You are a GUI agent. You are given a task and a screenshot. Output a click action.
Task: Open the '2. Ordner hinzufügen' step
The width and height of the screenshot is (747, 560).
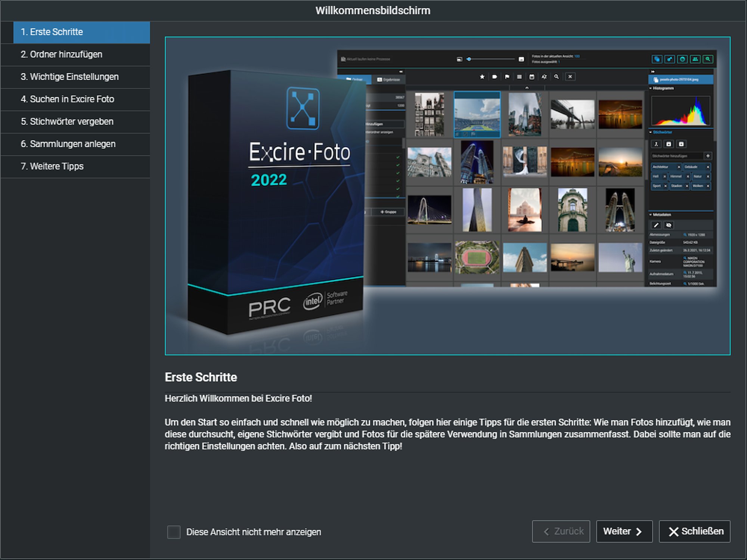[x=75, y=55]
